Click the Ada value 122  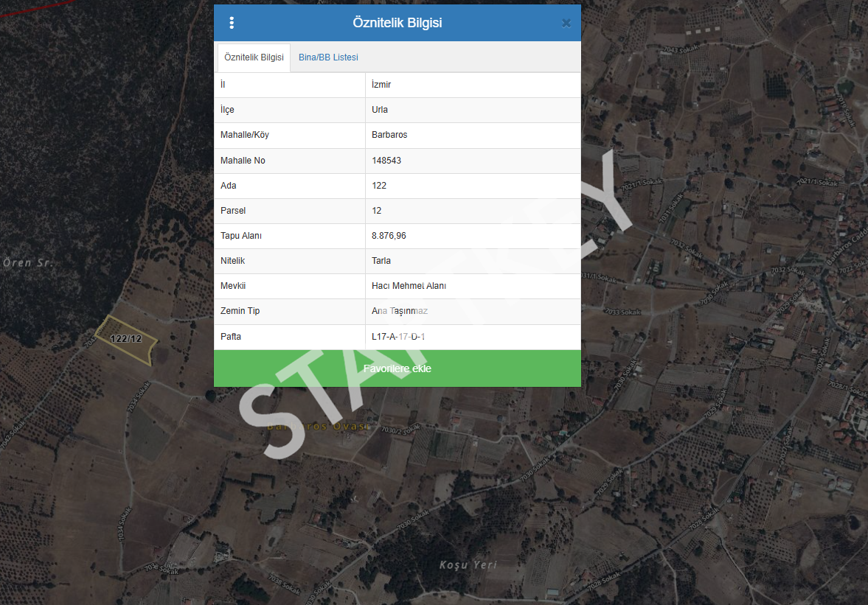pos(379,186)
